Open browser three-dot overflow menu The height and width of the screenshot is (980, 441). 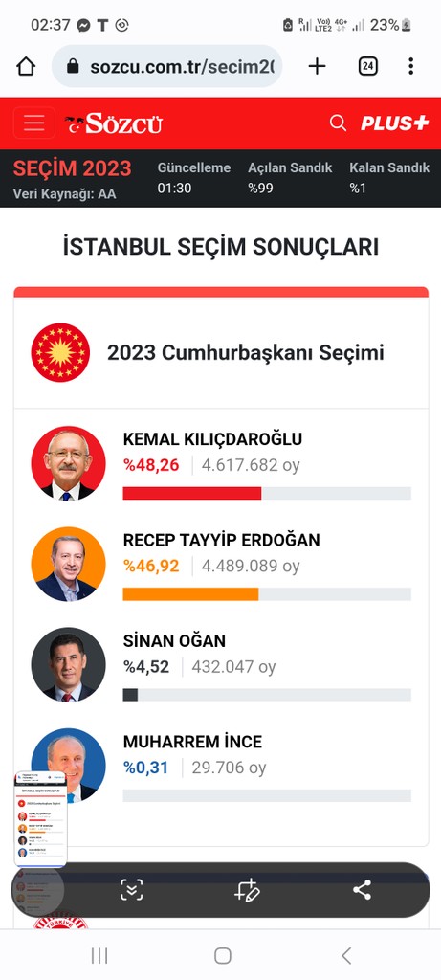tap(410, 66)
